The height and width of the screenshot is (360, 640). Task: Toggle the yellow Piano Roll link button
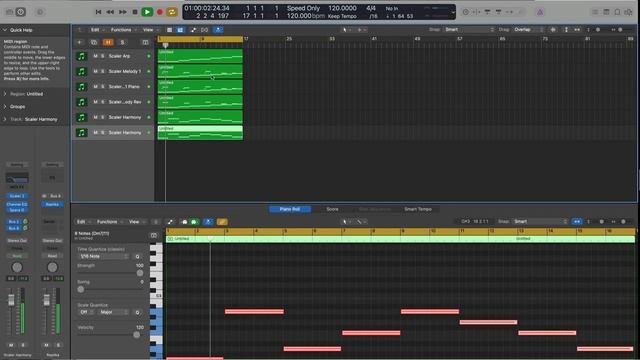click(222, 222)
